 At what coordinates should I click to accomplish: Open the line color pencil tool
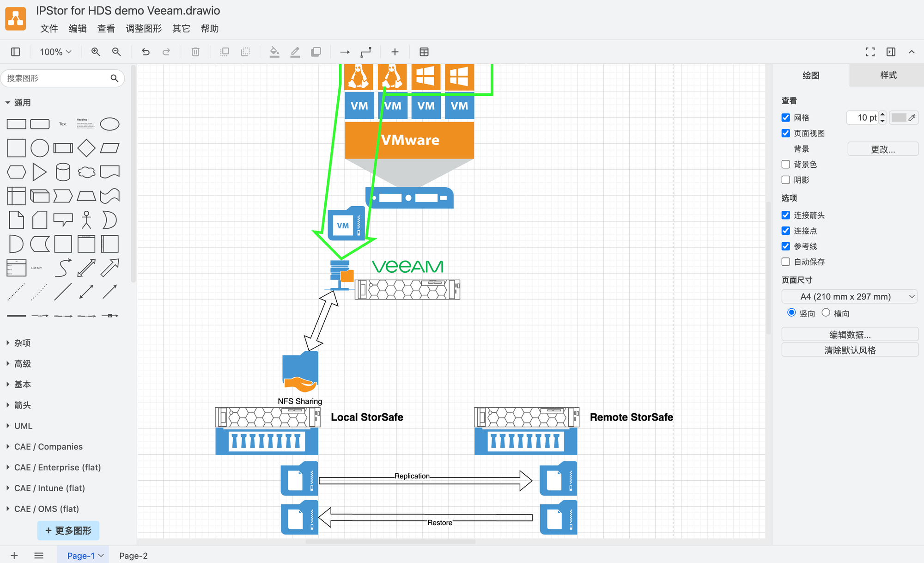click(x=295, y=52)
